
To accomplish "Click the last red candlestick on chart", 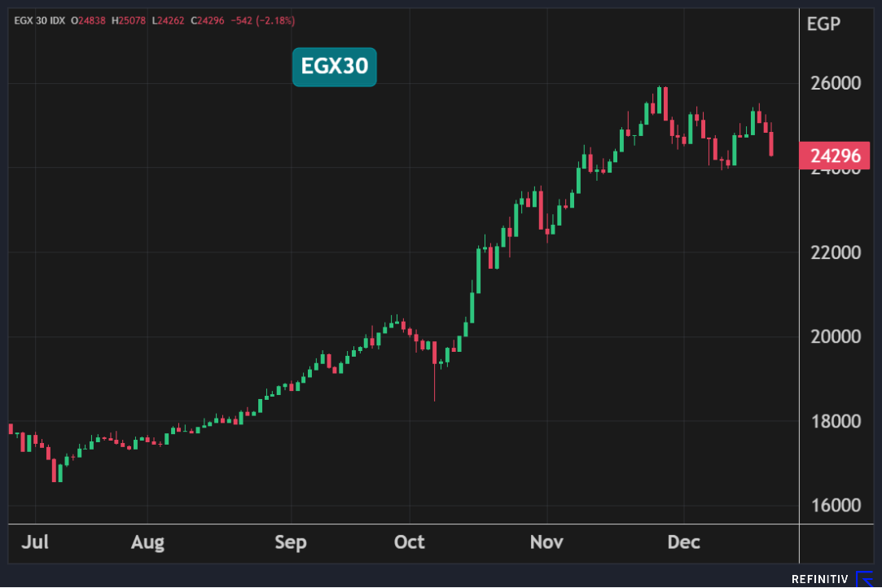I will 771,143.
